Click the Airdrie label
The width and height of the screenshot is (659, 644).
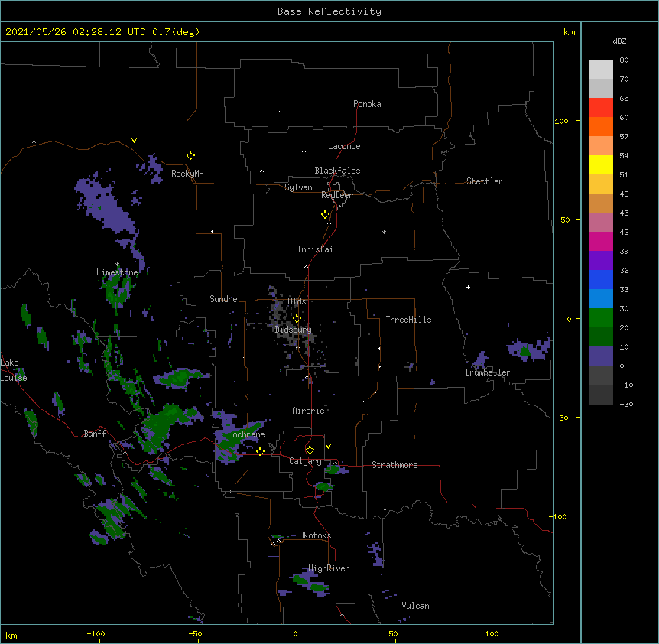click(309, 411)
